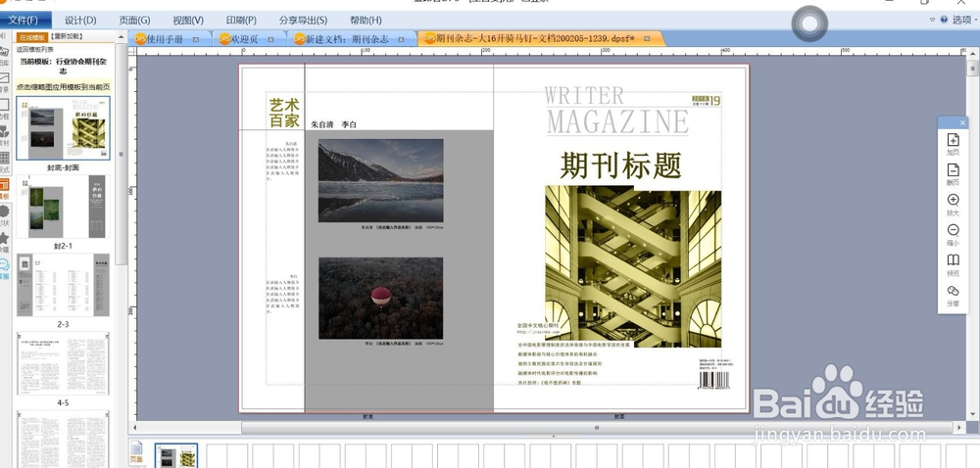Click the barcode on the cover

tap(715, 381)
